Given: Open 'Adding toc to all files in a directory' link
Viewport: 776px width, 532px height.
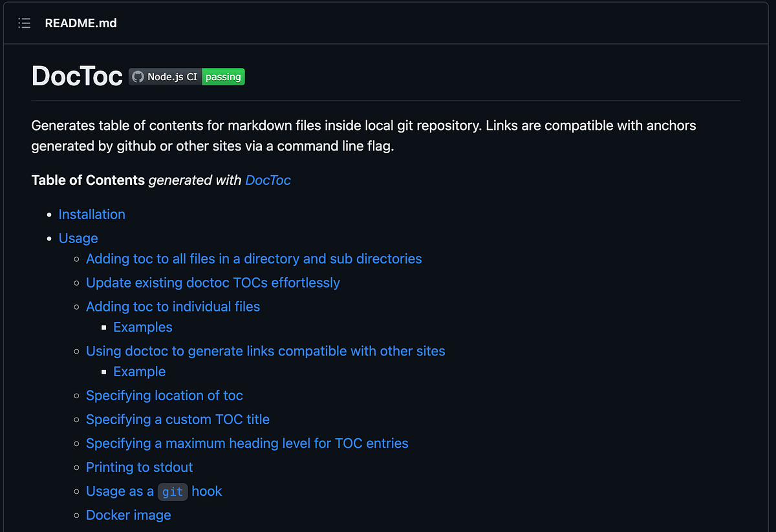Looking at the screenshot, I should tap(253, 259).
